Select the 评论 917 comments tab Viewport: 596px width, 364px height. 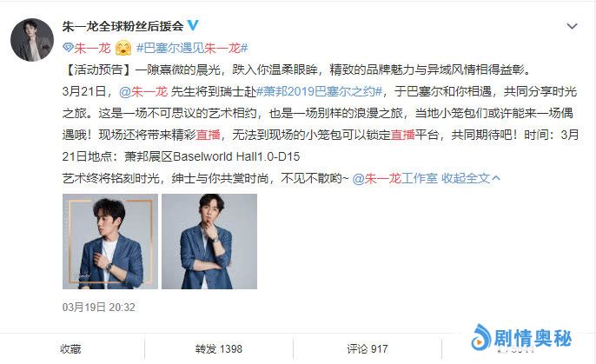368,349
